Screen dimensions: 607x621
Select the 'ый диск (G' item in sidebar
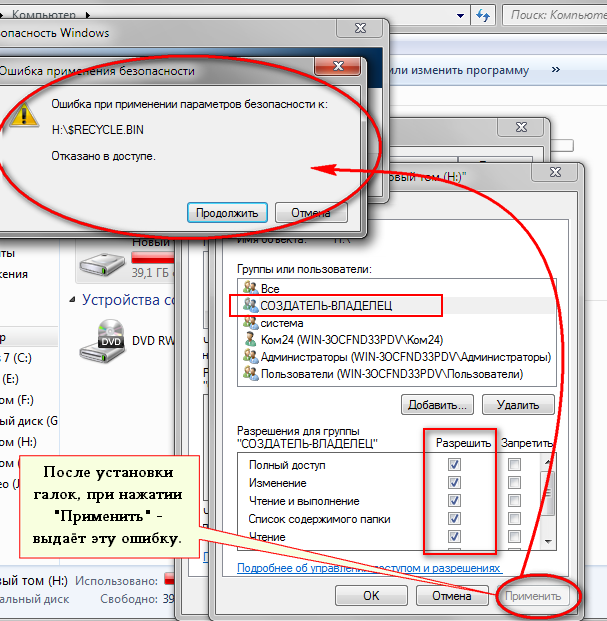[x=29, y=421]
